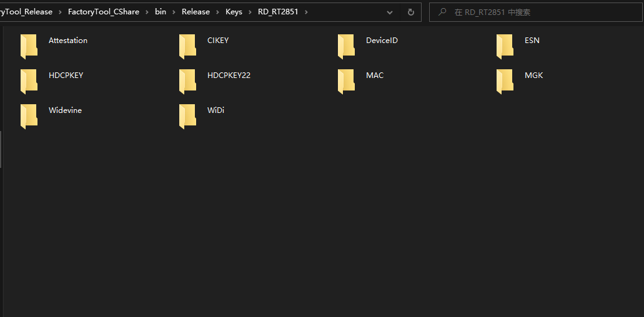
Task: Open the MAC folder icon
Action: tap(346, 81)
